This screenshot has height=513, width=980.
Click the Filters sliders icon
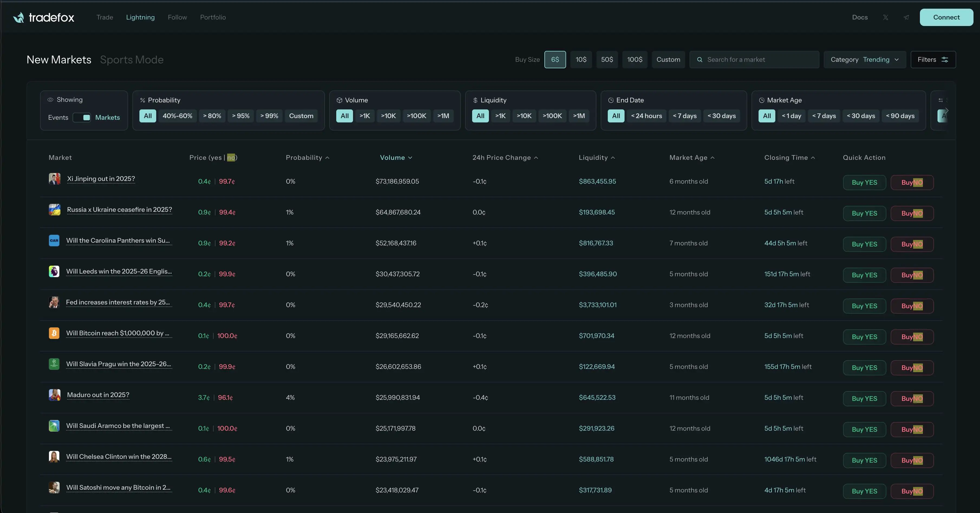pyautogui.click(x=945, y=60)
